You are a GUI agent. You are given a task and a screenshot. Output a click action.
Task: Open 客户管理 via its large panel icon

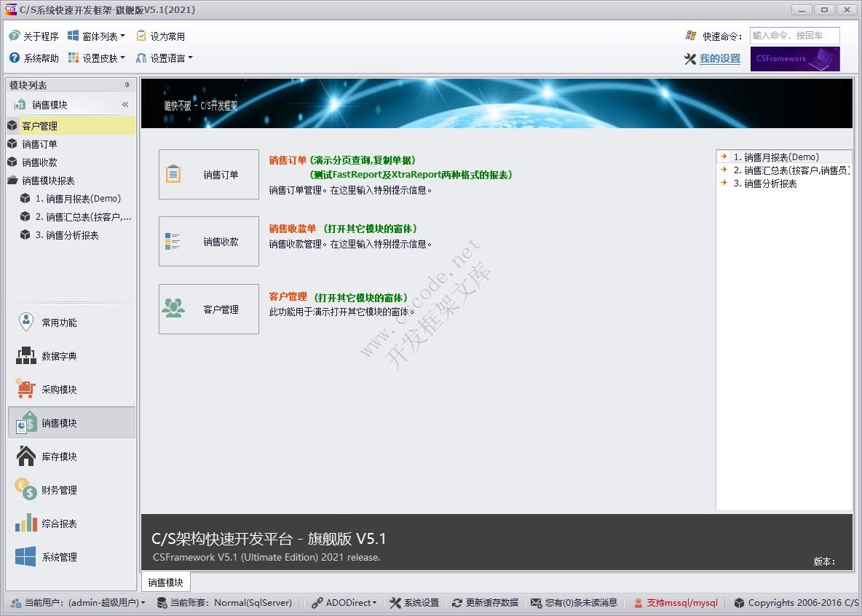[x=208, y=309]
